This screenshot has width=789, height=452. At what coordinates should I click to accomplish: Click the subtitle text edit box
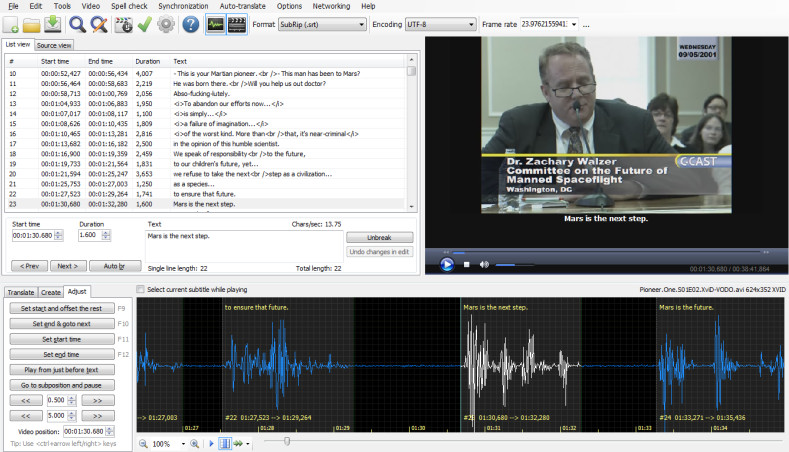point(244,246)
